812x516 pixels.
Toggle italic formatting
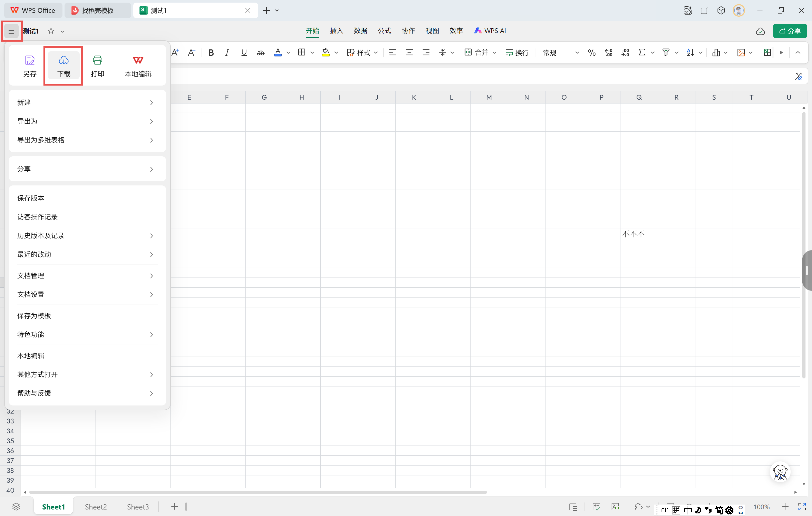227,53
